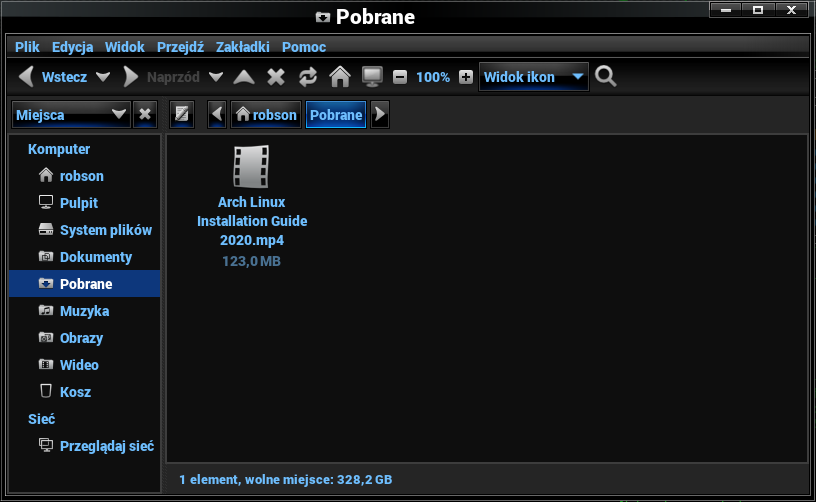Open Wideo in the sidebar

click(x=84, y=365)
